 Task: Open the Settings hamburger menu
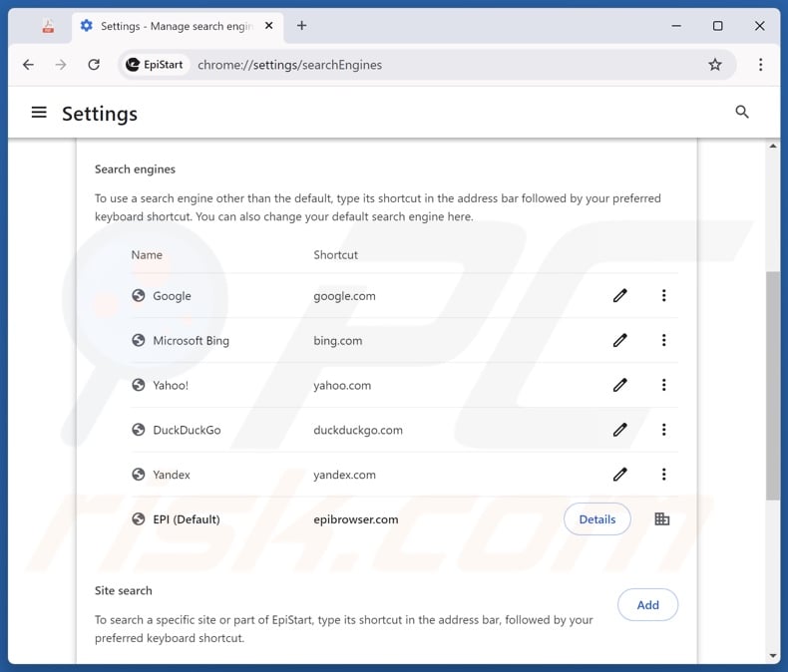click(x=39, y=113)
